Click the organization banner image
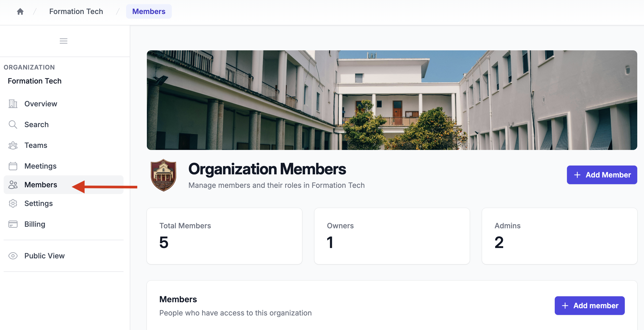 pyautogui.click(x=392, y=100)
